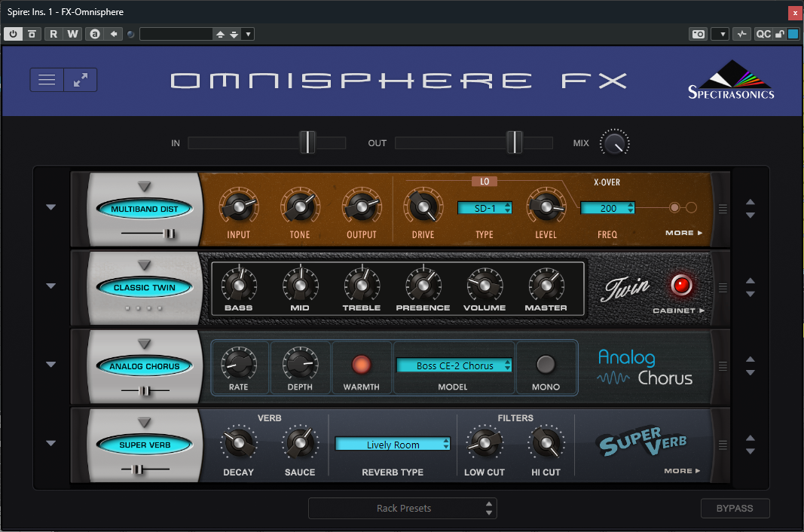Click the IN level slider
This screenshot has width=804, height=532.
pyautogui.click(x=267, y=142)
